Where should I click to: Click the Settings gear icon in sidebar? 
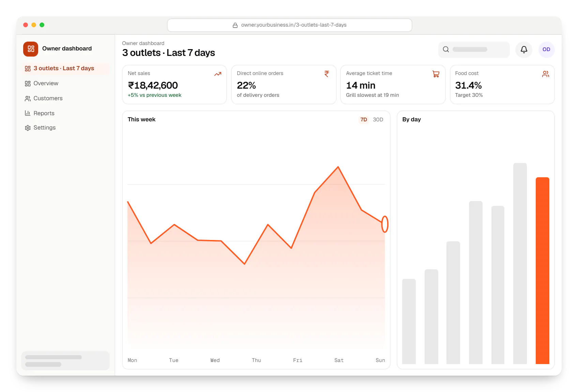28,128
